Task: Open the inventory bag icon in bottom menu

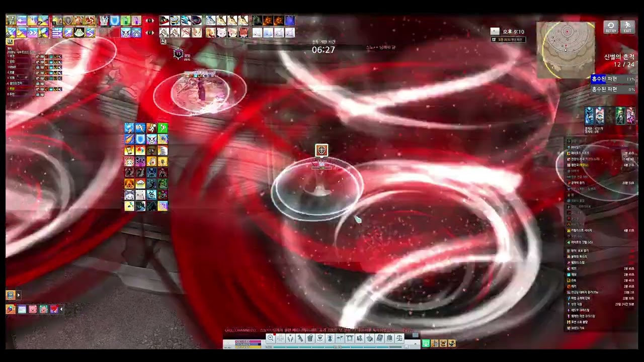Action: click(310, 338)
